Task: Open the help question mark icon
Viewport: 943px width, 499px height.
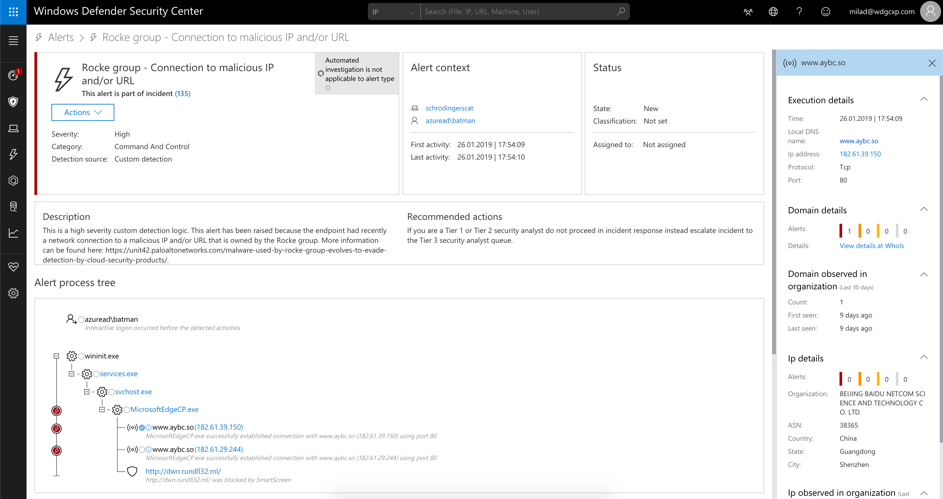Action: 799,11
